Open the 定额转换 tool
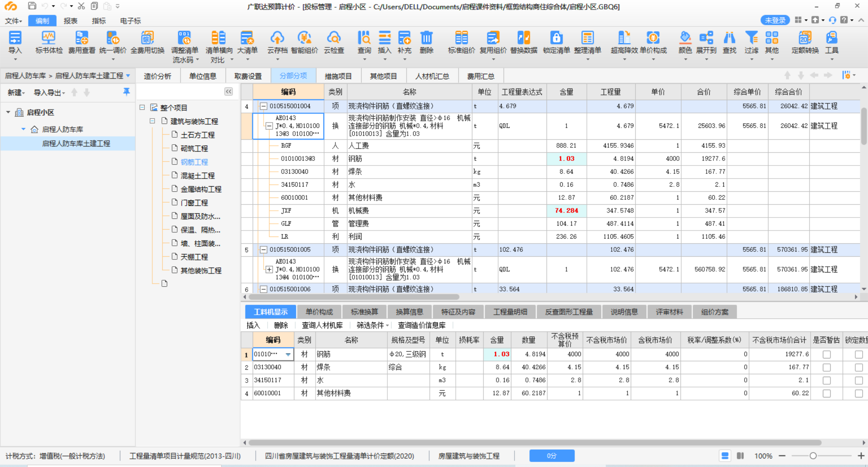This screenshot has height=467, width=868. [805, 38]
